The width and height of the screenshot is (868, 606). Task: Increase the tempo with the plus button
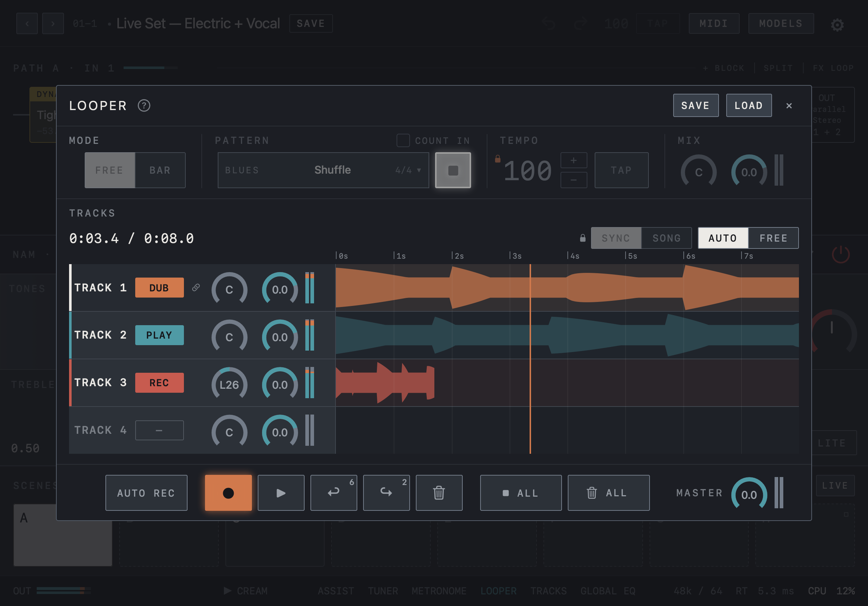(x=574, y=160)
